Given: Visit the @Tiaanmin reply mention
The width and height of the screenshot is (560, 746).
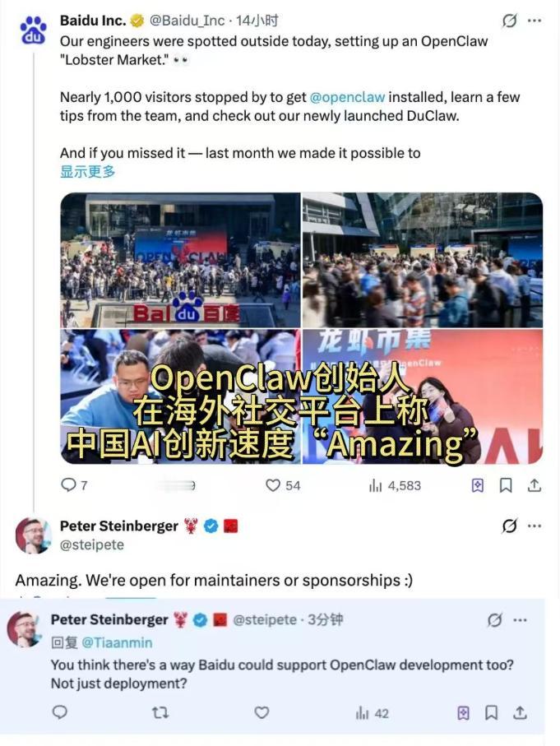Looking at the screenshot, I should pyautogui.click(x=117, y=642).
